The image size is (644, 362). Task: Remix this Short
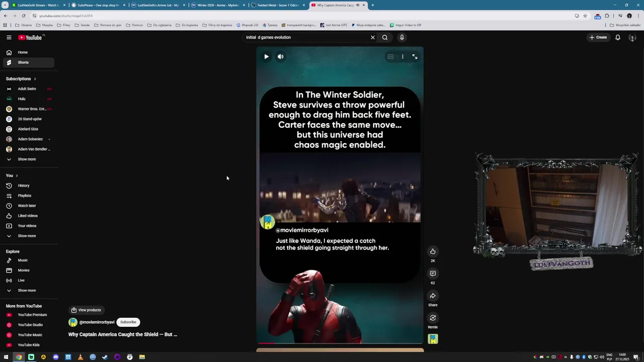click(433, 318)
